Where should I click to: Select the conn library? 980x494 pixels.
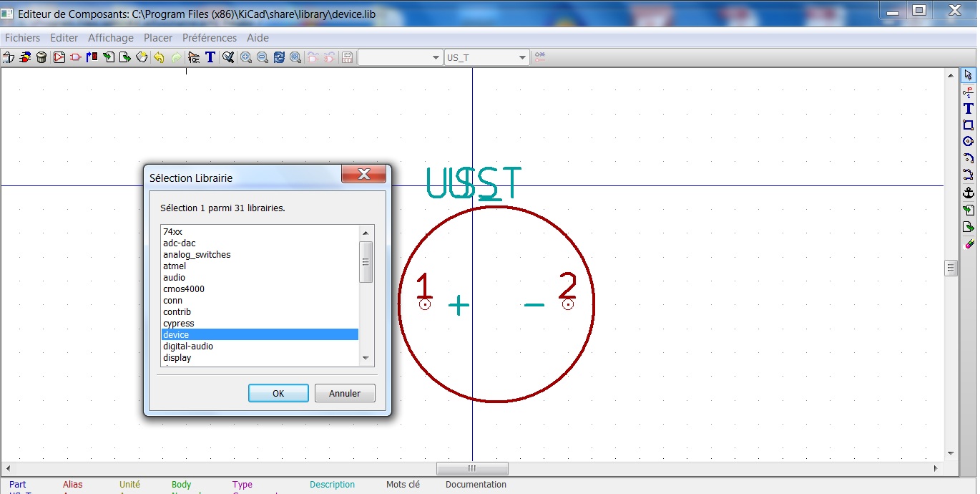click(260, 301)
